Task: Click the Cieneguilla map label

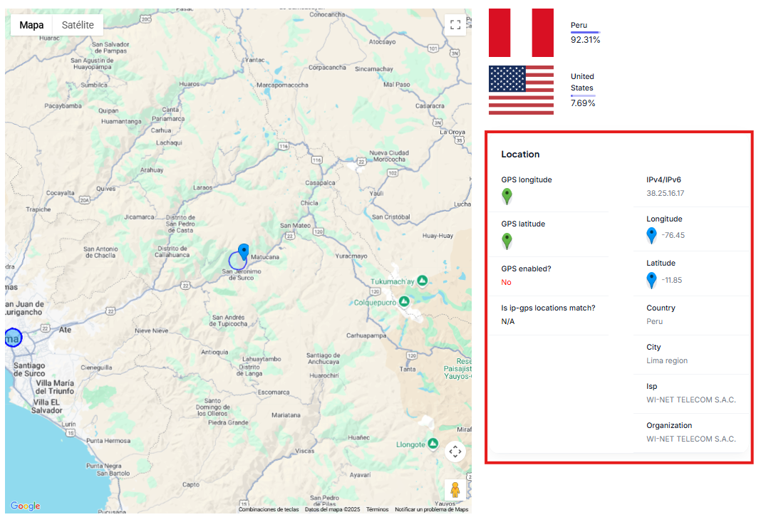Action: point(96,367)
